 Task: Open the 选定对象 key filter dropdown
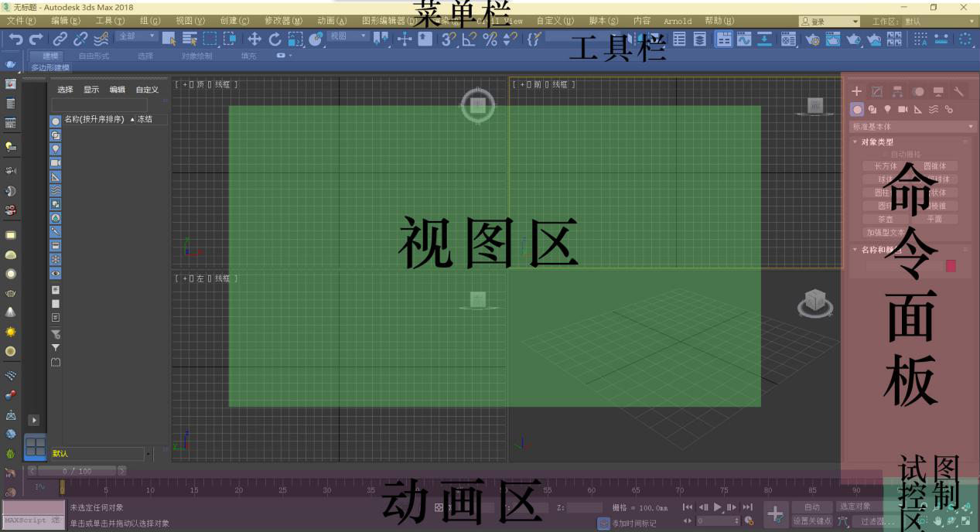(x=859, y=506)
